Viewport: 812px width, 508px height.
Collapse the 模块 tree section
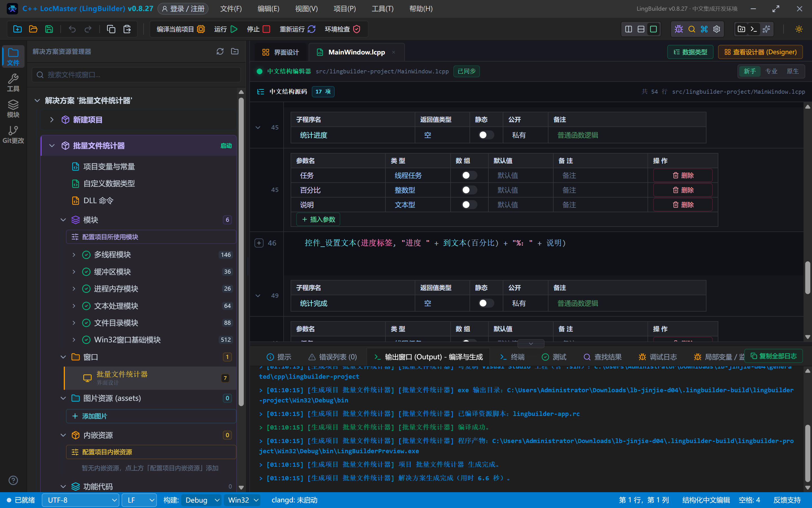pos(63,220)
